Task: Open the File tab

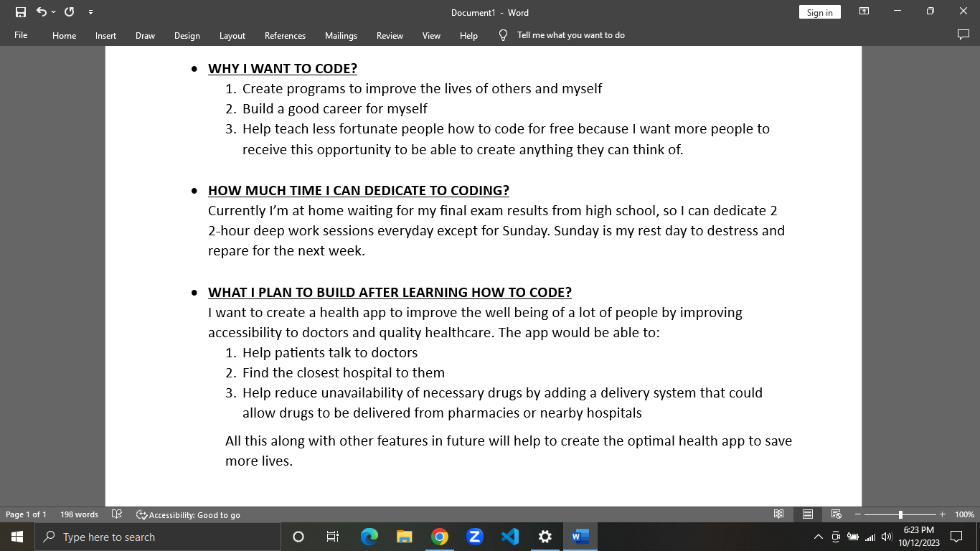Action: click(21, 35)
